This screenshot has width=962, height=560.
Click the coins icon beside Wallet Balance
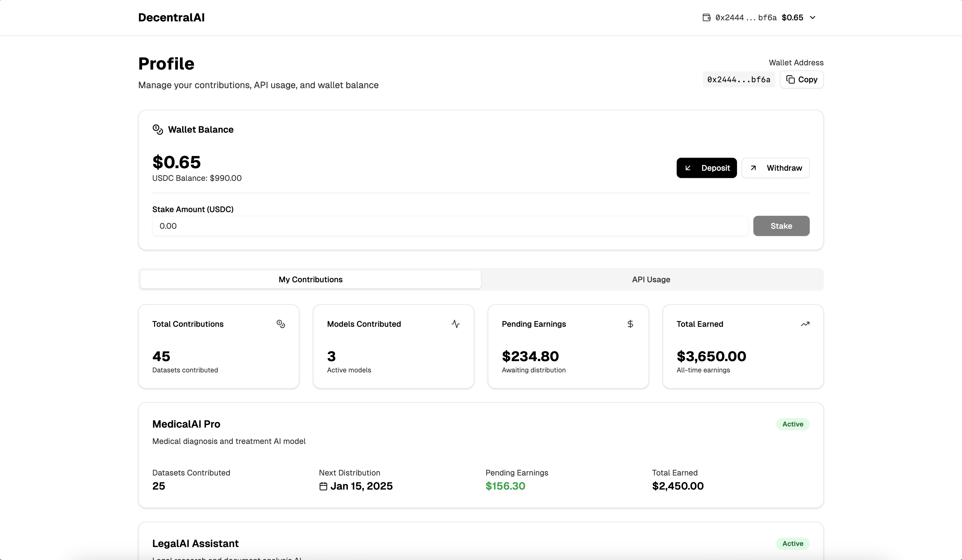tap(158, 129)
